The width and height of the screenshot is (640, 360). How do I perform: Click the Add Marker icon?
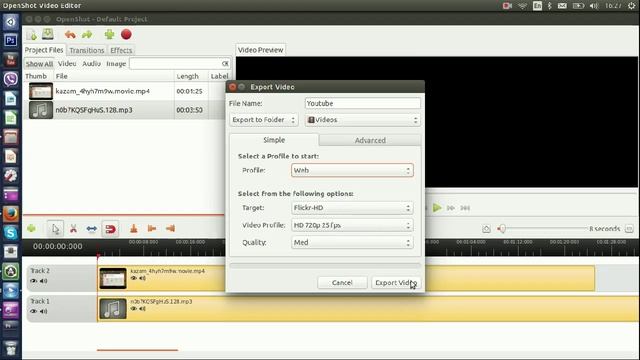(133, 229)
